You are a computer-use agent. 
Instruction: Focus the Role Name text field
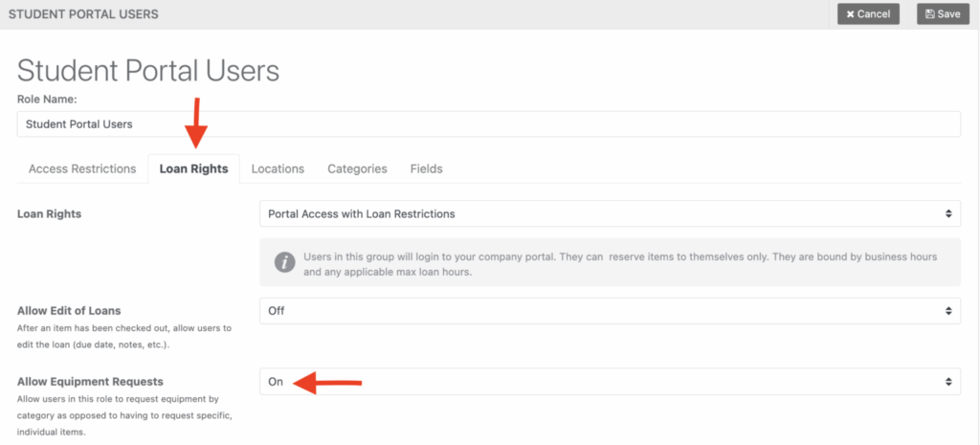point(488,124)
